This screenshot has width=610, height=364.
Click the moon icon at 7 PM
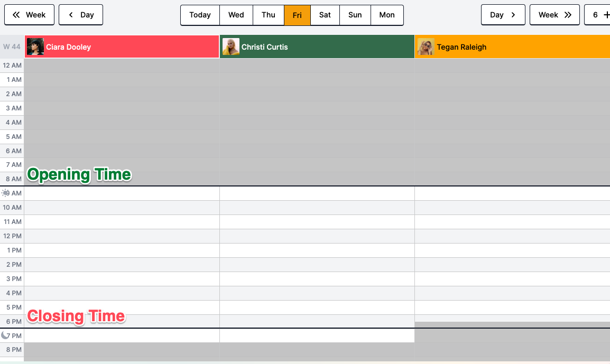[6, 335]
